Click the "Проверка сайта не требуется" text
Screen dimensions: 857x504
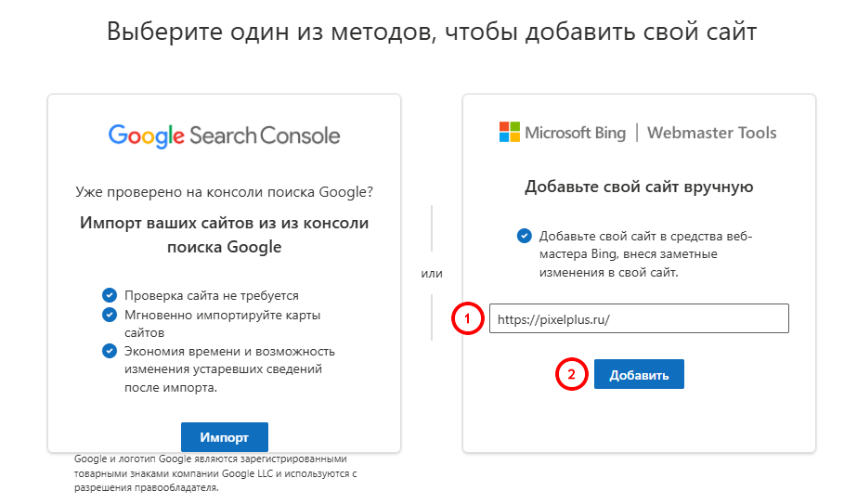(x=212, y=295)
